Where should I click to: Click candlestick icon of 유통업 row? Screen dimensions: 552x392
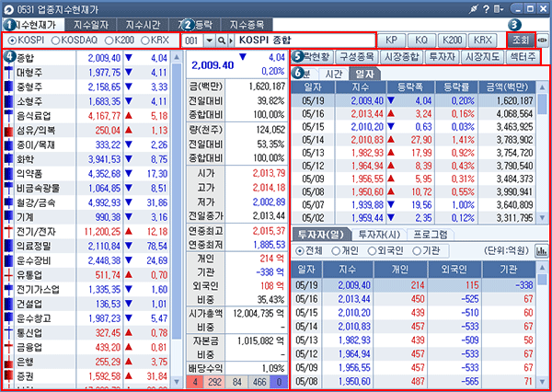point(8,275)
